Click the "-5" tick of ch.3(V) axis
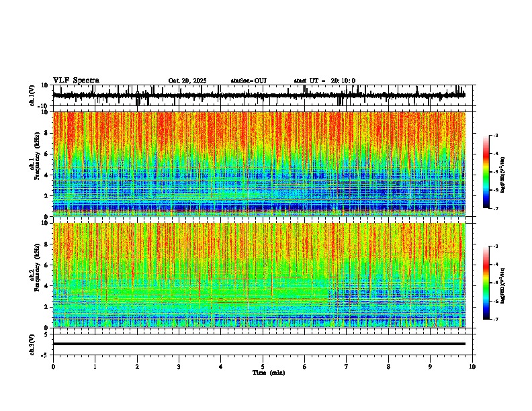Viewport: 532px width, 411px height. coord(45,355)
